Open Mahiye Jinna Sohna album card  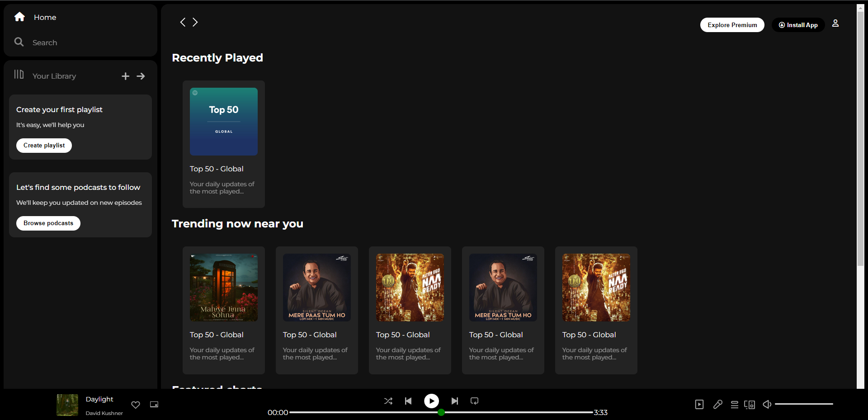[x=224, y=310]
